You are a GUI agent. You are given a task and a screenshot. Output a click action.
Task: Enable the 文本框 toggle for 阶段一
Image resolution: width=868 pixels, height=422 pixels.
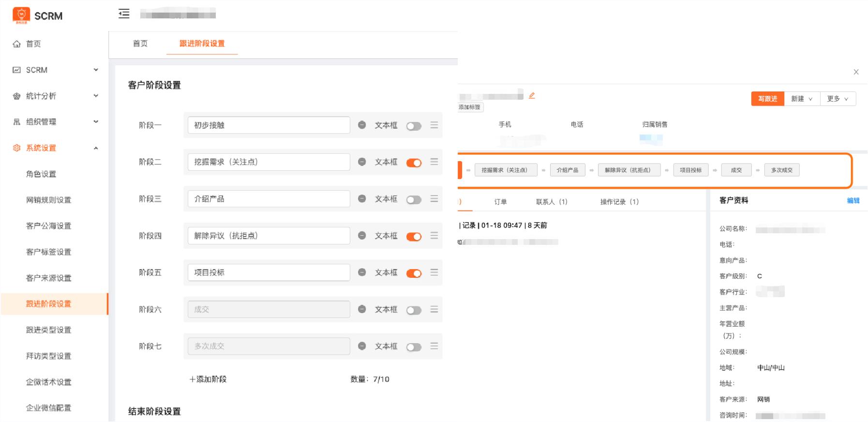pyautogui.click(x=414, y=126)
